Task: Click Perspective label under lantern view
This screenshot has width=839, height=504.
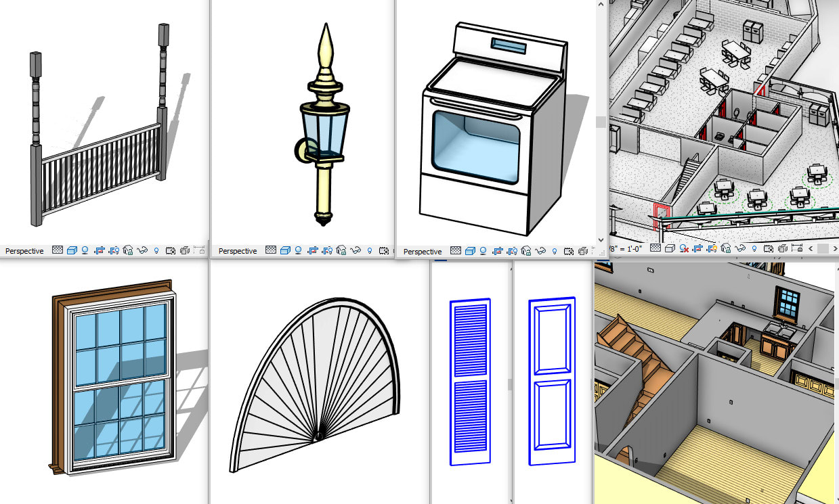Action: click(x=238, y=251)
